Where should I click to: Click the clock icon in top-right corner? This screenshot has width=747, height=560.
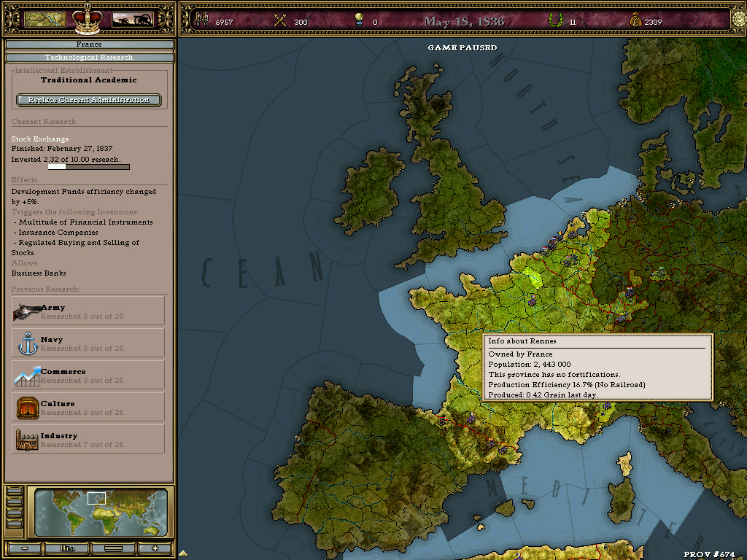click(738, 20)
